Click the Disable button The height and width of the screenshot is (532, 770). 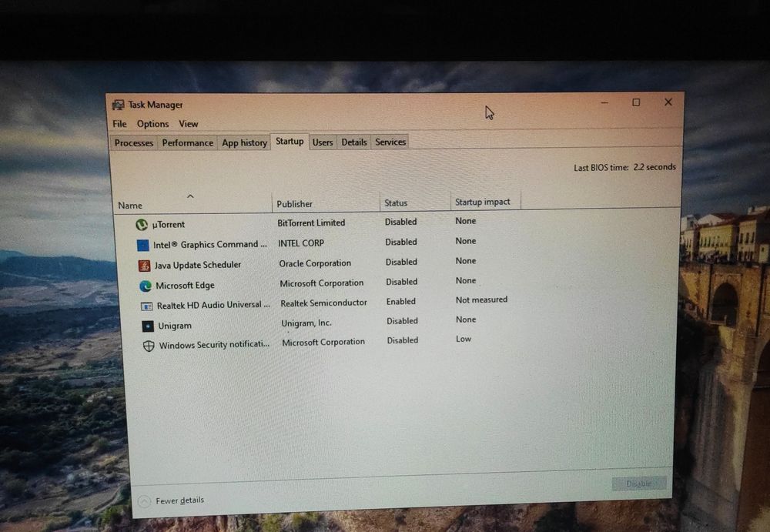point(639,483)
